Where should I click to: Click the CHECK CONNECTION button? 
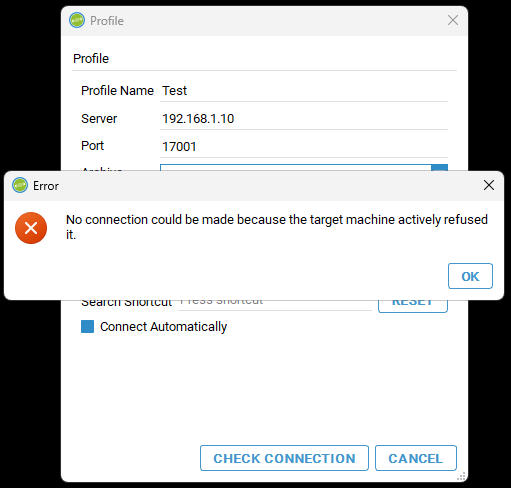(284, 458)
